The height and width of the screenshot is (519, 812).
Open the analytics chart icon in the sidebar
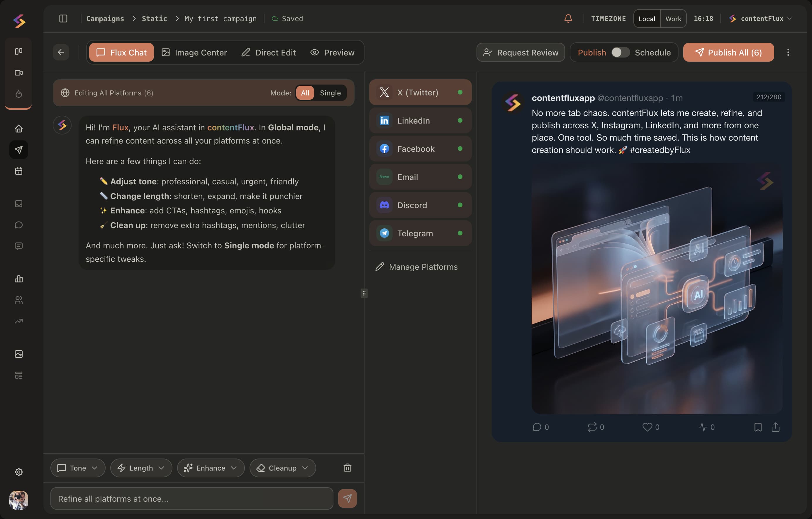coord(18,279)
